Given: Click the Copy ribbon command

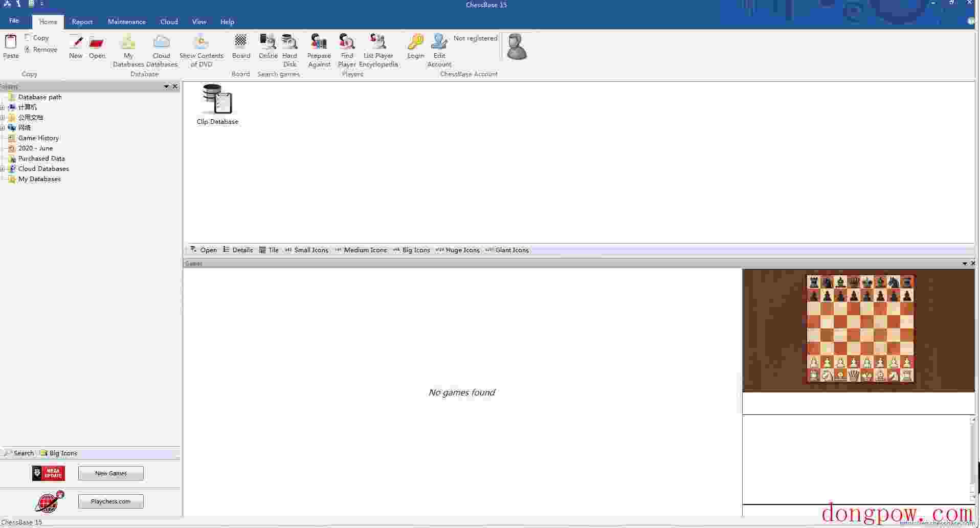Looking at the screenshot, I should 37,37.
